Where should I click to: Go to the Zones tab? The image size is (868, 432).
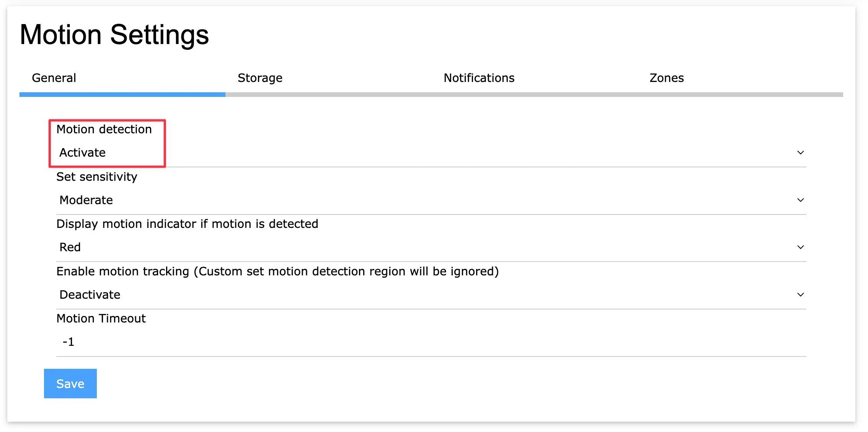(x=666, y=78)
